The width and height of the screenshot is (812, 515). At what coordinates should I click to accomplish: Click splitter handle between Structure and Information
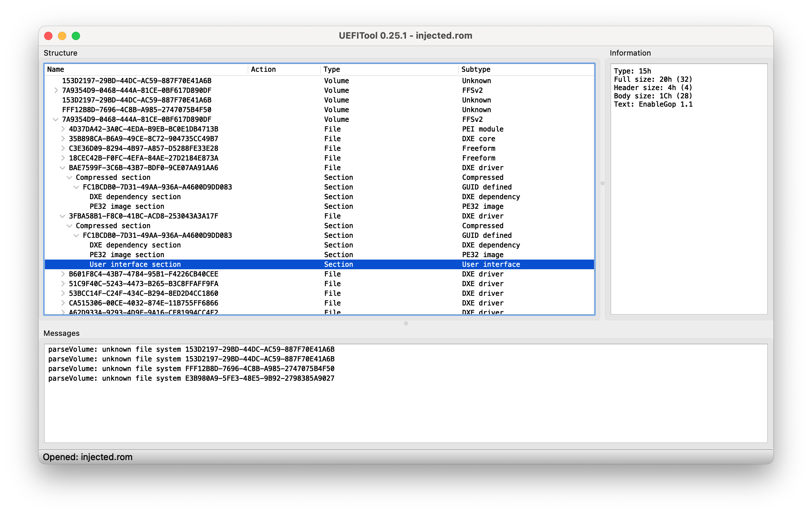pos(603,183)
